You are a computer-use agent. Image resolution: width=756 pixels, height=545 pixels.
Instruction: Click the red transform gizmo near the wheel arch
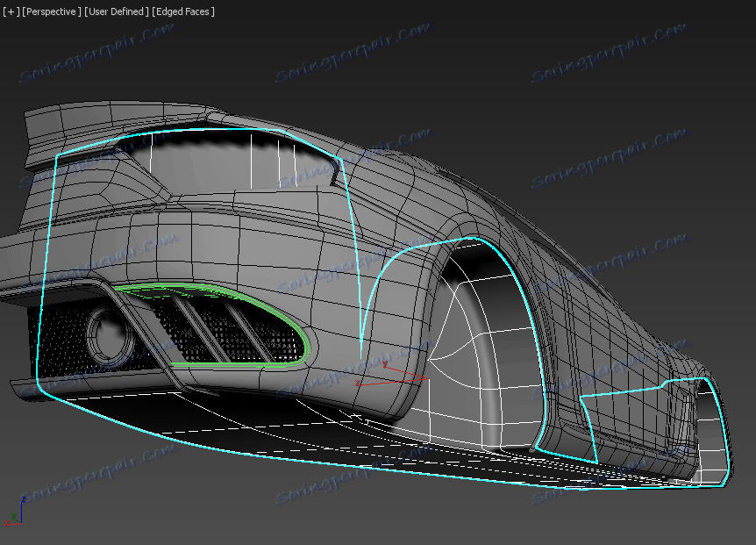(391, 374)
